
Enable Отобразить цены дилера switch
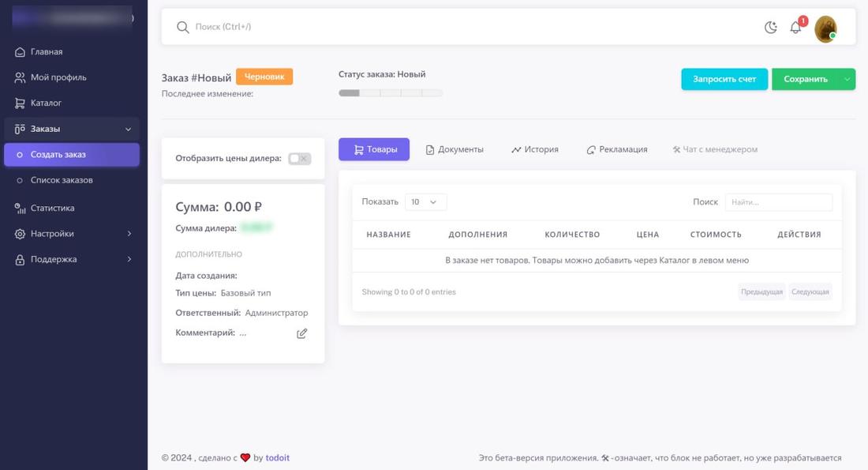[x=300, y=159]
